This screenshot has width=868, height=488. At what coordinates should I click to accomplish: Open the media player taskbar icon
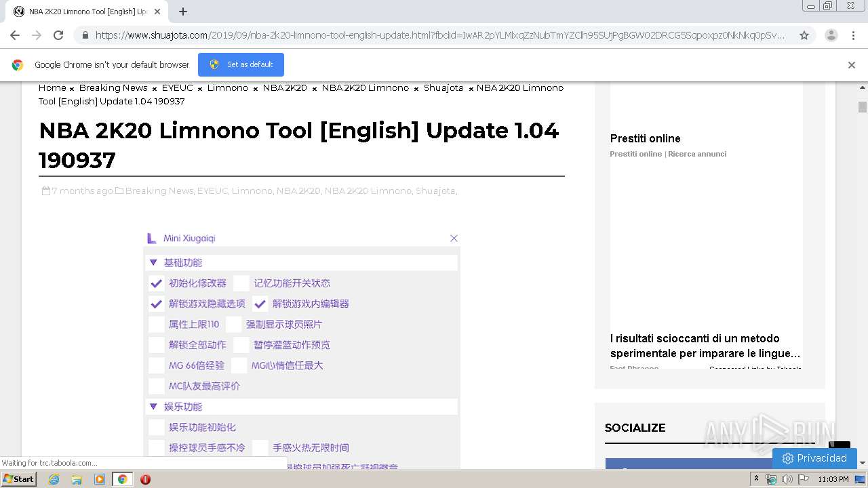[x=100, y=479]
